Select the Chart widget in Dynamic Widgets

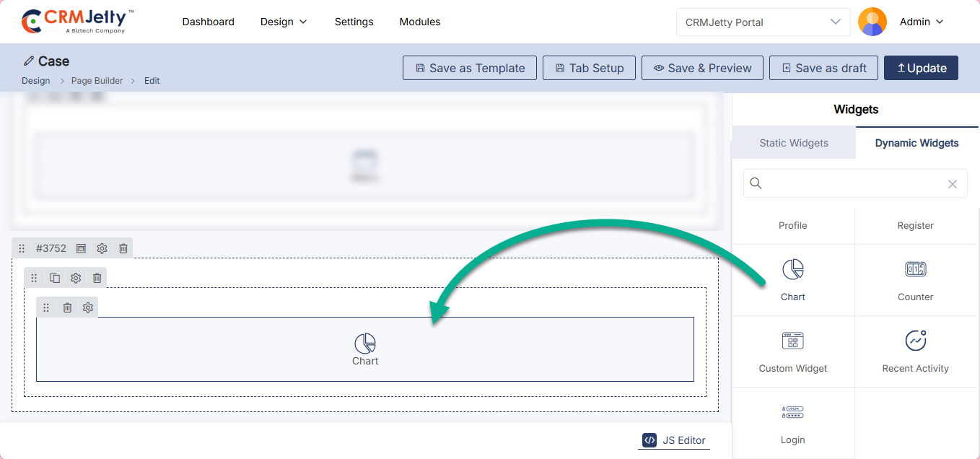(x=792, y=270)
